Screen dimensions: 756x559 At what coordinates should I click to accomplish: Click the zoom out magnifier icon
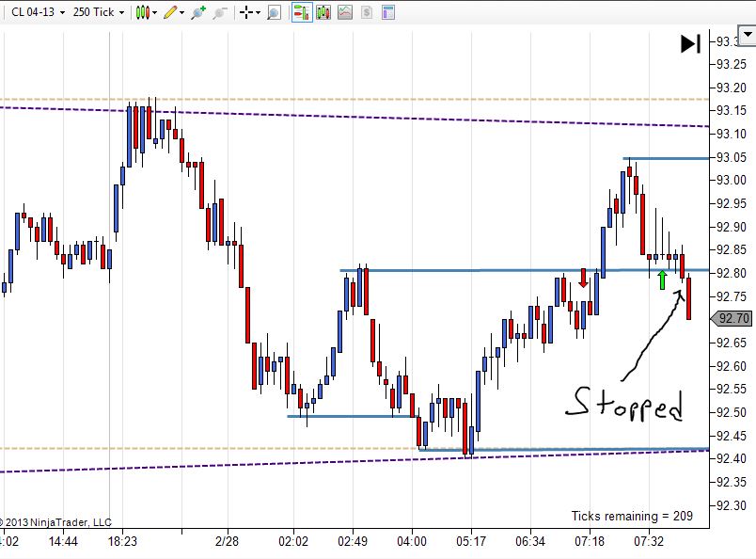[219, 12]
